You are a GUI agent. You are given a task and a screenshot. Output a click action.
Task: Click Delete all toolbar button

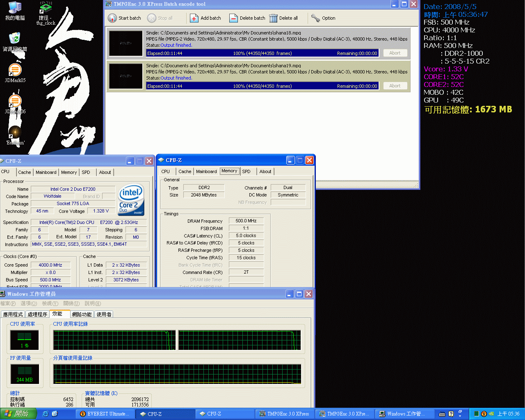point(283,18)
